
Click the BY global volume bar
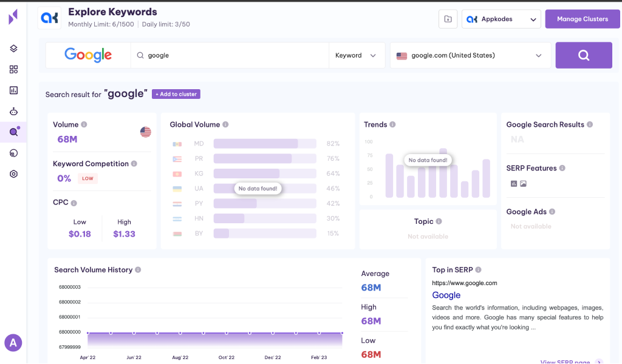click(x=265, y=234)
